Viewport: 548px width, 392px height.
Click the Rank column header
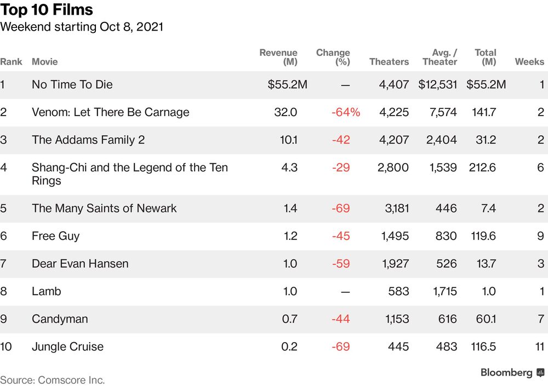[11, 62]
